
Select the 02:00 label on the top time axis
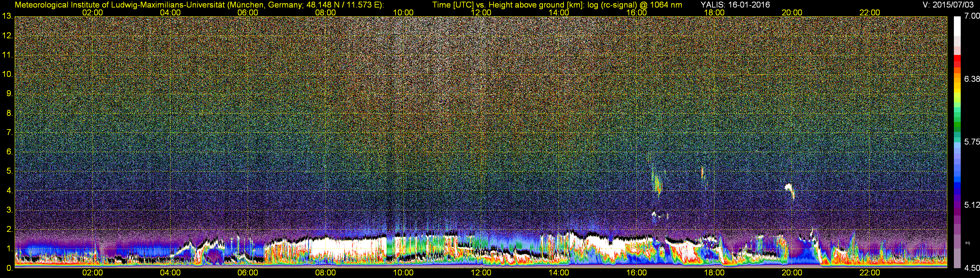pos(92,12)
